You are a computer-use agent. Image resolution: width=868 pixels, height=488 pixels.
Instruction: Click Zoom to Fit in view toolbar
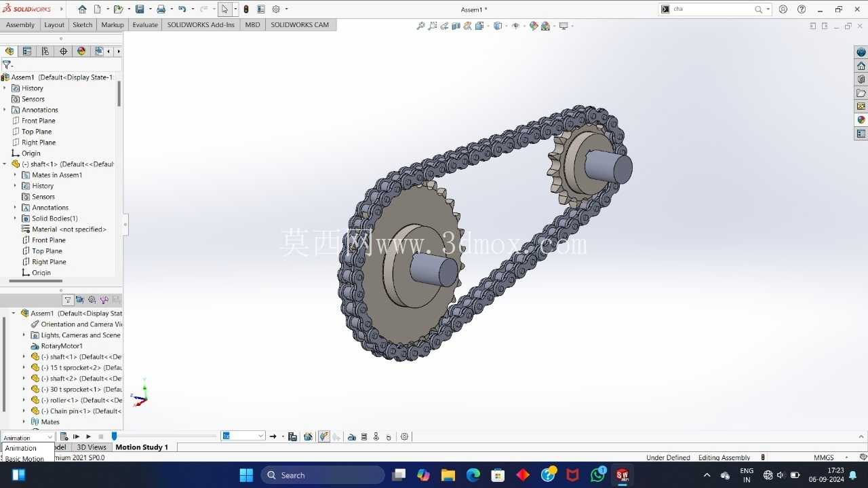point(420,26)
